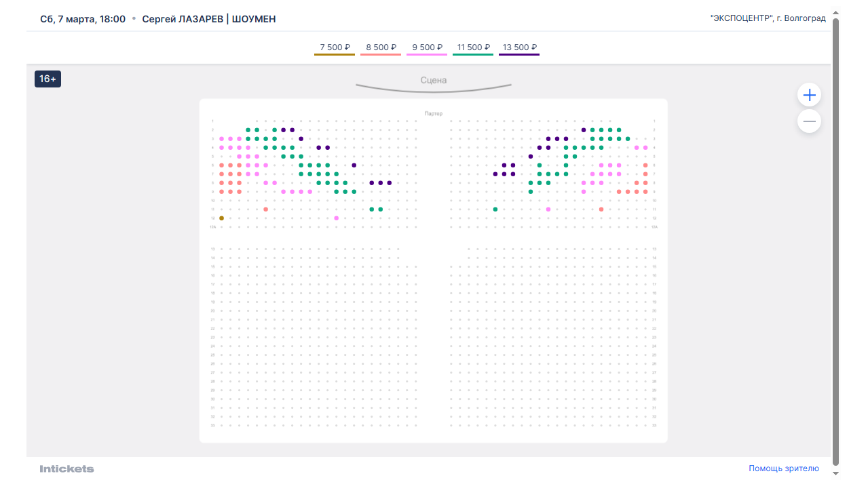Viewport: 868px width, 480px height.
Task: Choose the 11 500 ₽ price legend
Action: (x=473, y=47)
